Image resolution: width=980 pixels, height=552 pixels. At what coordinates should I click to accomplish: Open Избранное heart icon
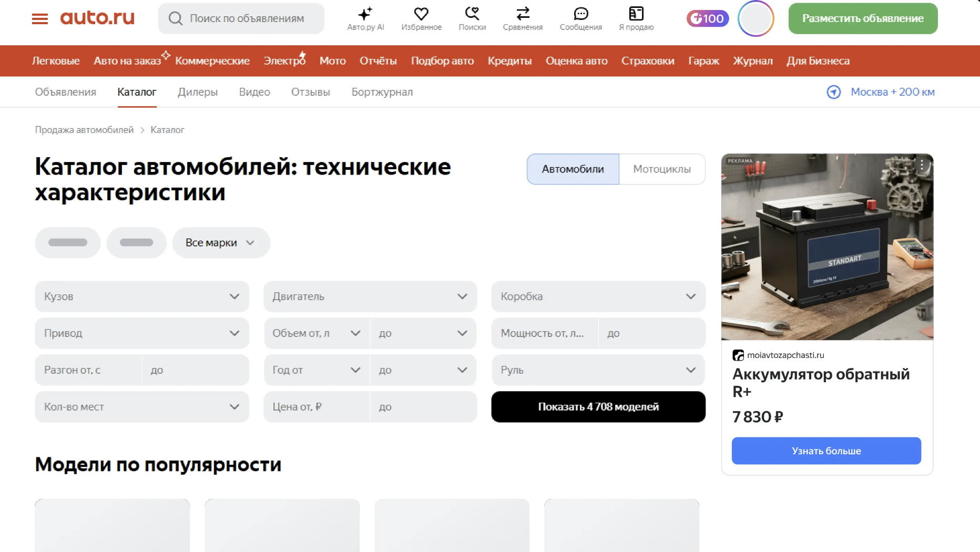coord(421,14)
